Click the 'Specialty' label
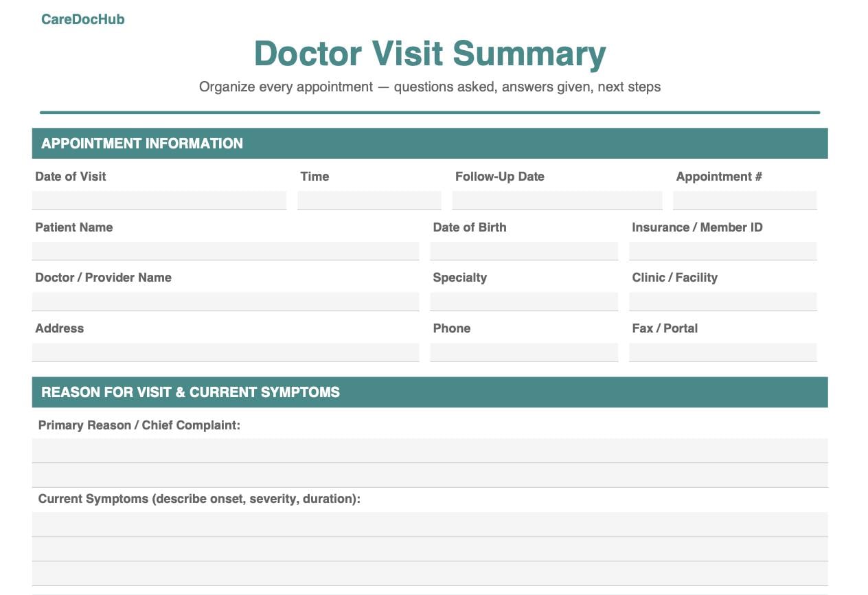Screen dimensions: 868x595 pos(460,278)
